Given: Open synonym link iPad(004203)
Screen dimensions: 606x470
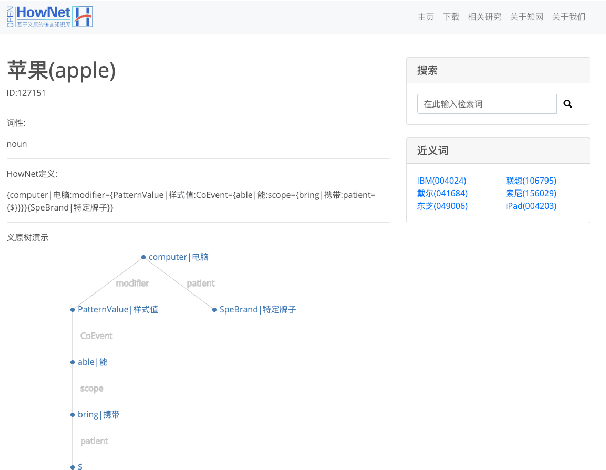Looking at the screenshot, I should 531,206.
